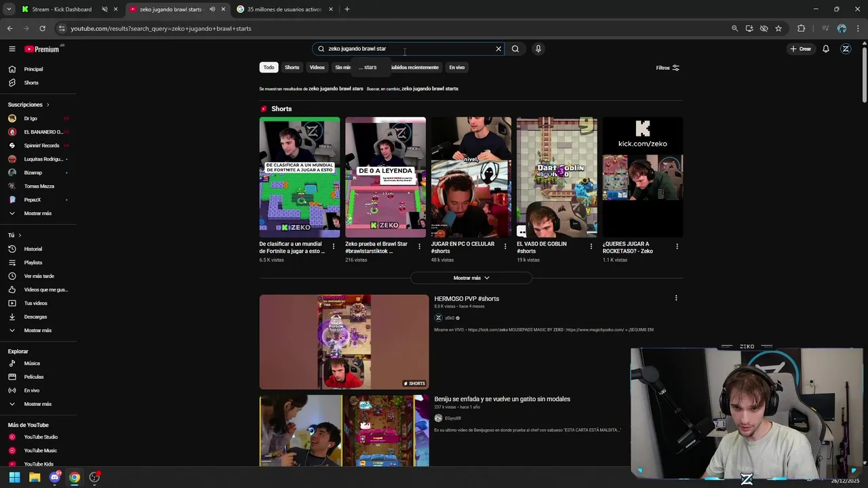Open Películas in Explorar
Image resolution: width=868 pixels, height=488 pixels.
pyautogui.click(x=34, y=377)
